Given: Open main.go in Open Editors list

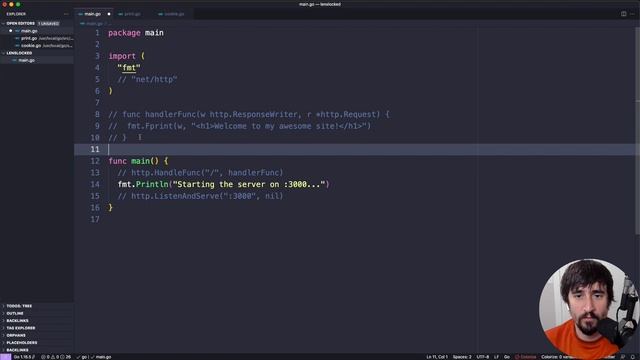Looking at the screenshot, I should coord(37,31).
